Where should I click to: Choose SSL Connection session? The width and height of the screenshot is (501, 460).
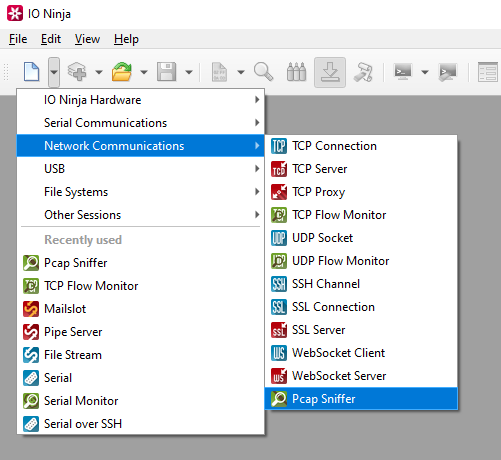click(x=361, y=307)
